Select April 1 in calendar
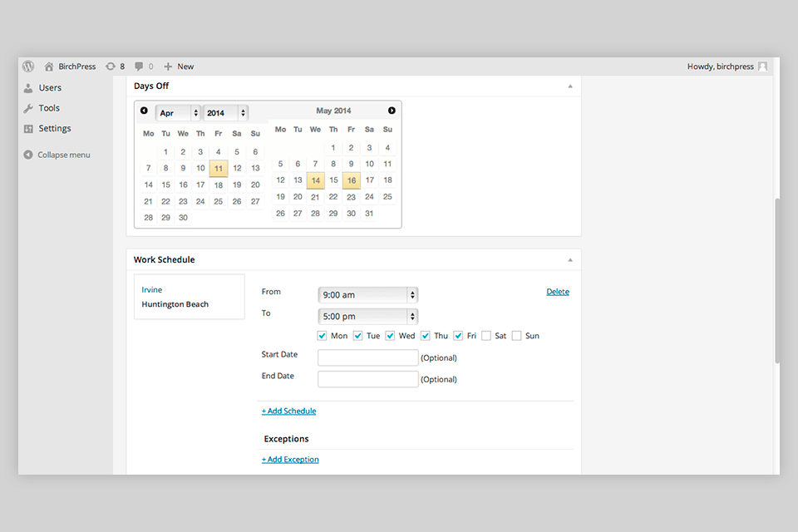Viewport: 798px width, 532px height. click(x=165, y=152)
